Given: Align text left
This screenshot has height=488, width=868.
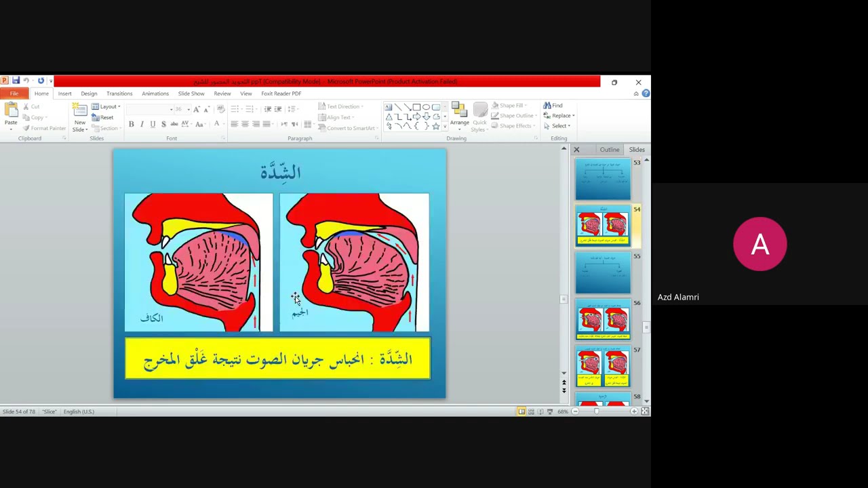Looking at the screenshot, I should [x=234, y=124].
